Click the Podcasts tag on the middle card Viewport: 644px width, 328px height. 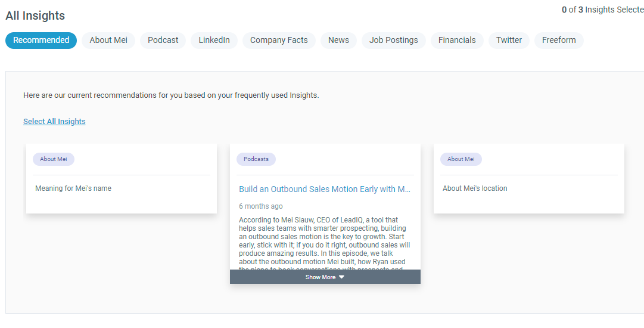pyautogui.click(x=256, y=159)
